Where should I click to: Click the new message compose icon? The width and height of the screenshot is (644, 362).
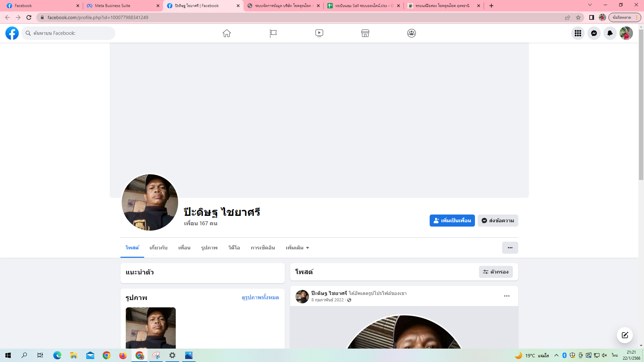click(625, 335)
